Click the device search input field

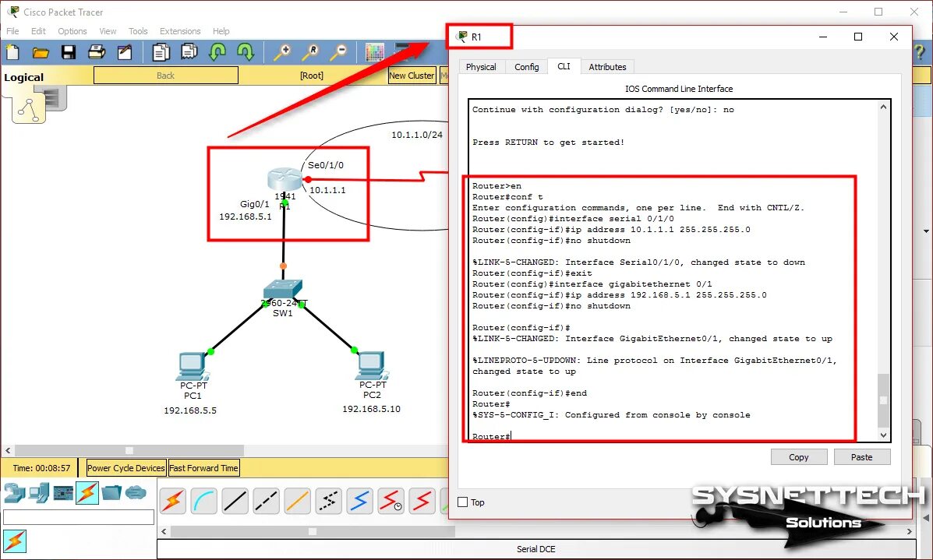coord(79,517)
